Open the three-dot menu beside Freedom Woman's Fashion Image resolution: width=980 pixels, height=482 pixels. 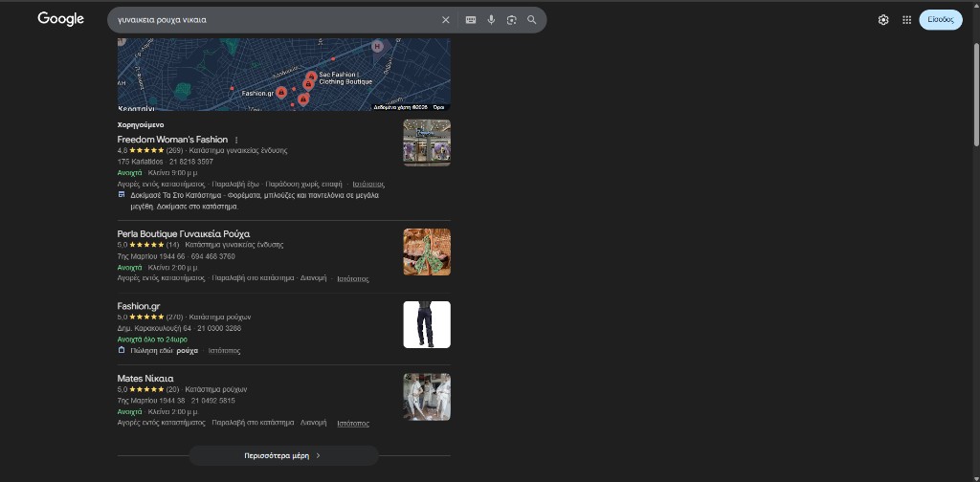(x=236, y=140)
